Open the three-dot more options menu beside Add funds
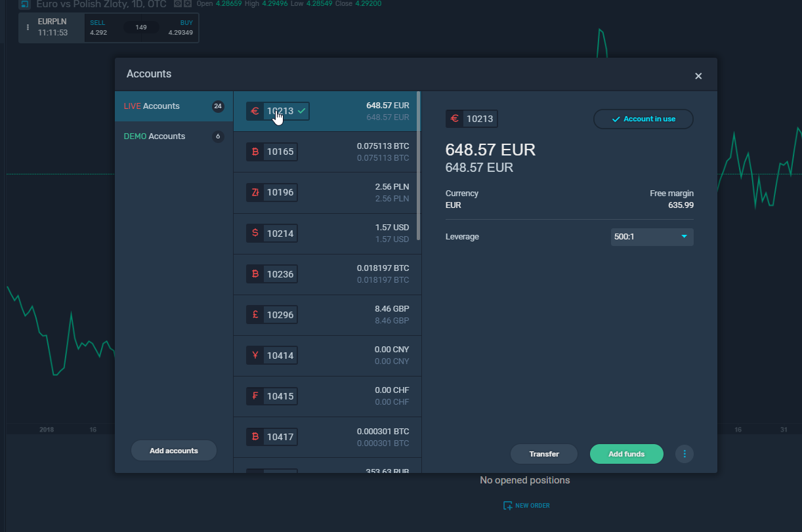This screenshot has height=532, width=802. pyautogui.click(x=685, y=454)
